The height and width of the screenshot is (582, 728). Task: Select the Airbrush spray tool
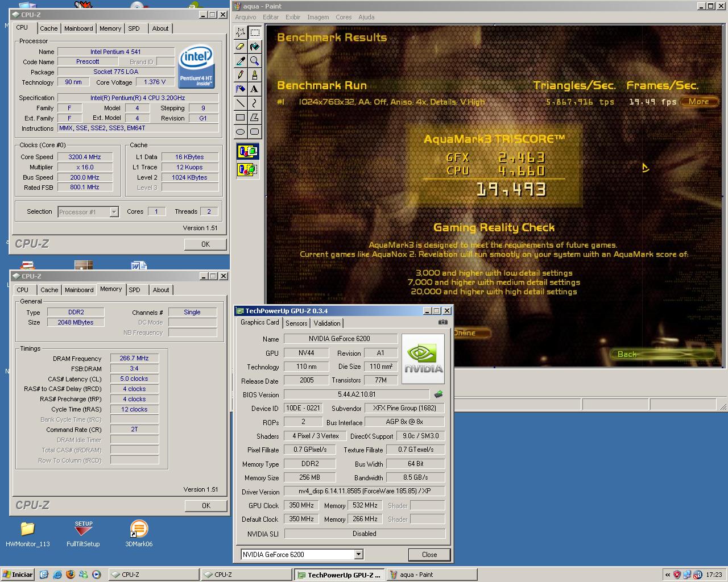point(241,89)
